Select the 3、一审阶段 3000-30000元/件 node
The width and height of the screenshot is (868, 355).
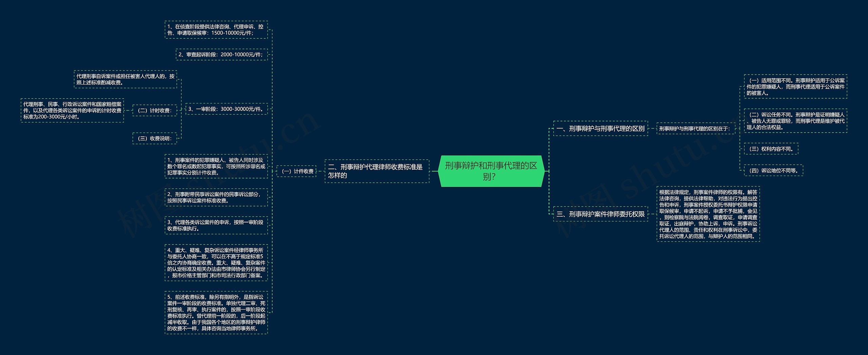[x=226, y=109]
